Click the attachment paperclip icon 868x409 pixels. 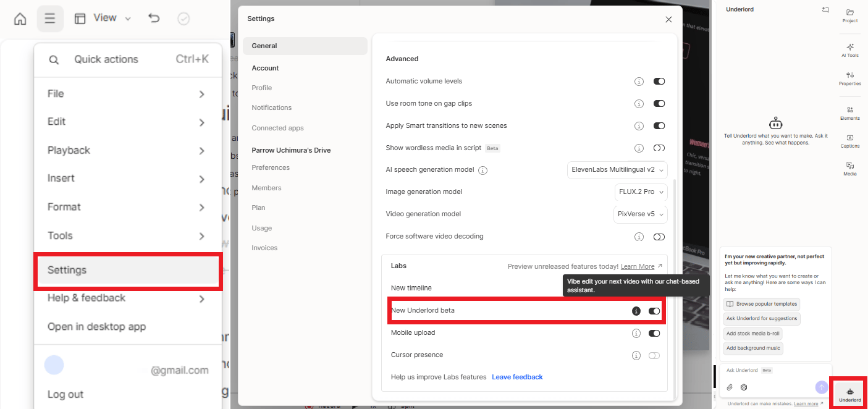point(730,387)
